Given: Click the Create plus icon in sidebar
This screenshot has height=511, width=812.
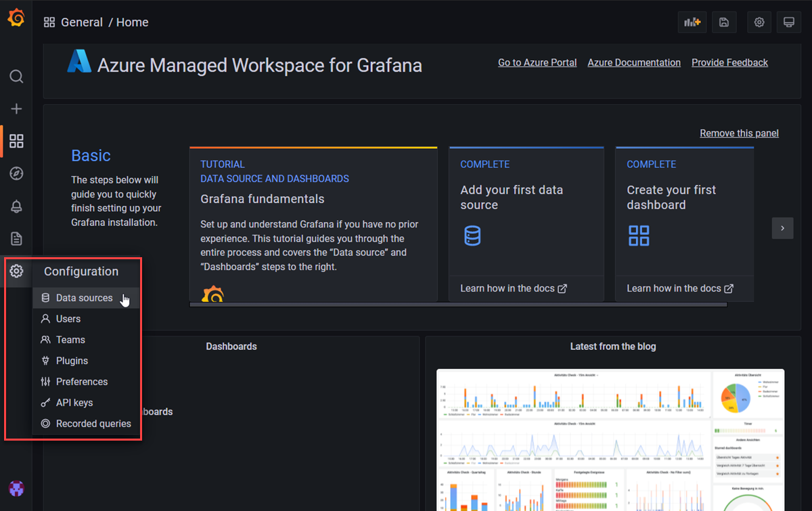Looking at the screenshot, I should (x=16, y=108).
